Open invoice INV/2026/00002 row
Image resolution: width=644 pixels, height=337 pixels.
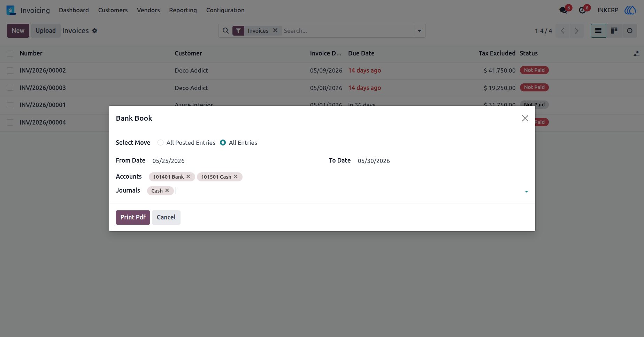(x=322, y=70)
